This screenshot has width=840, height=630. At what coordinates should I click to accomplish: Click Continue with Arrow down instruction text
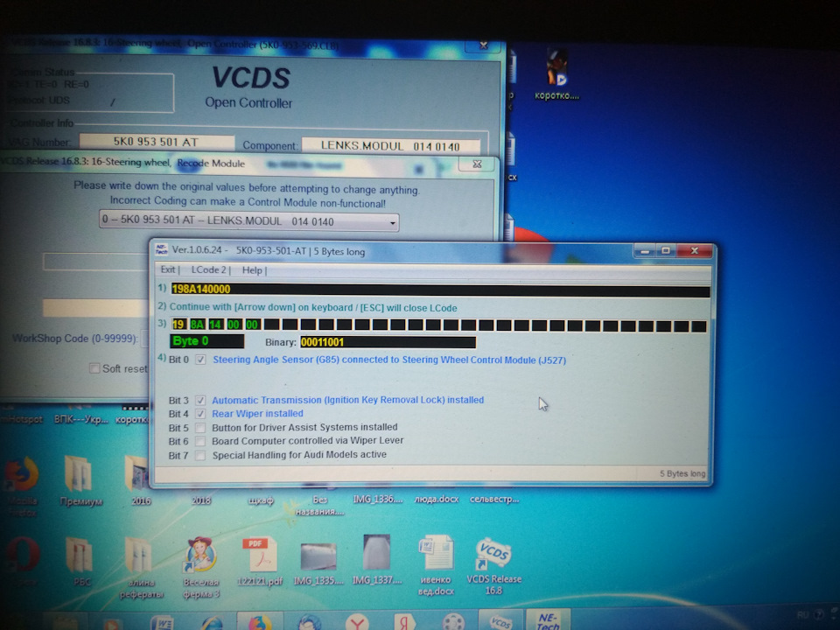coord(313,307)
